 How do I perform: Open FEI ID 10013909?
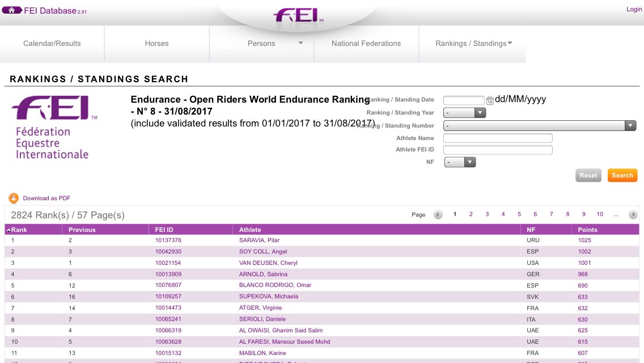click(x=168, y=274)
